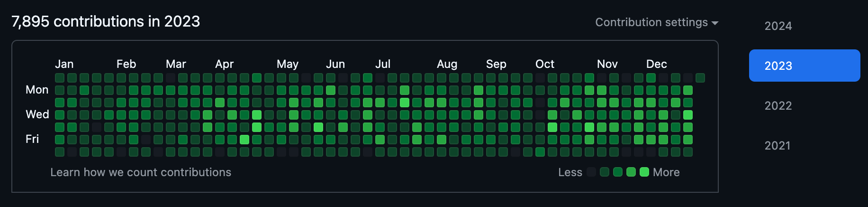Click the darkest legend square beside Less

point(591,172)
